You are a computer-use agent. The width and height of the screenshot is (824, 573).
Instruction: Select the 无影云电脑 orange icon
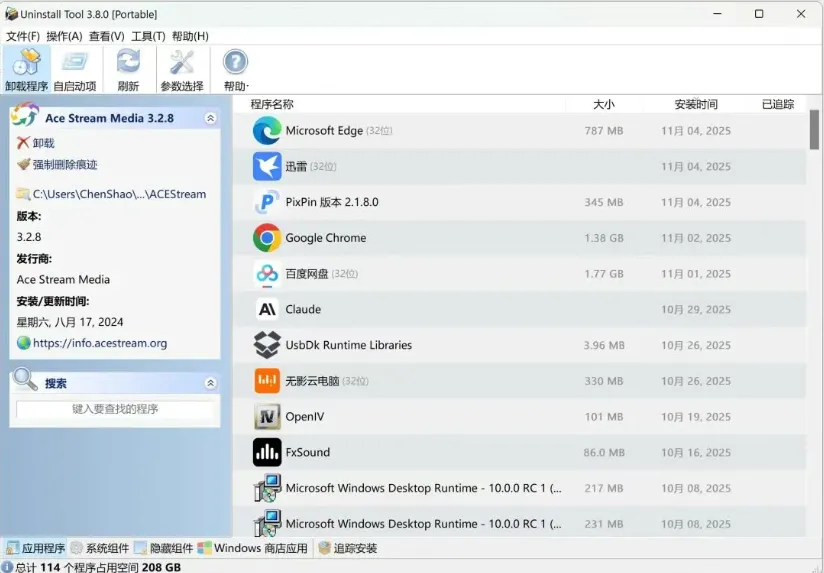267,381
